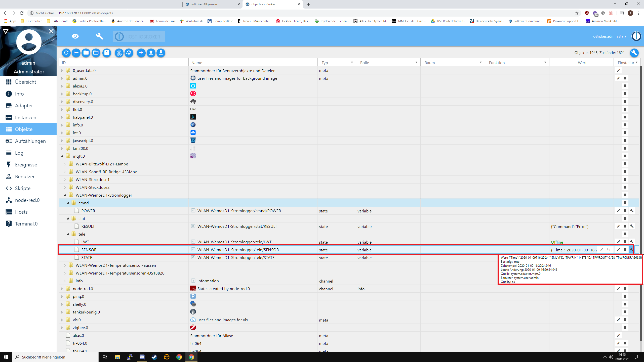Toggle expert mode icon in toolbar

point(119,53)
